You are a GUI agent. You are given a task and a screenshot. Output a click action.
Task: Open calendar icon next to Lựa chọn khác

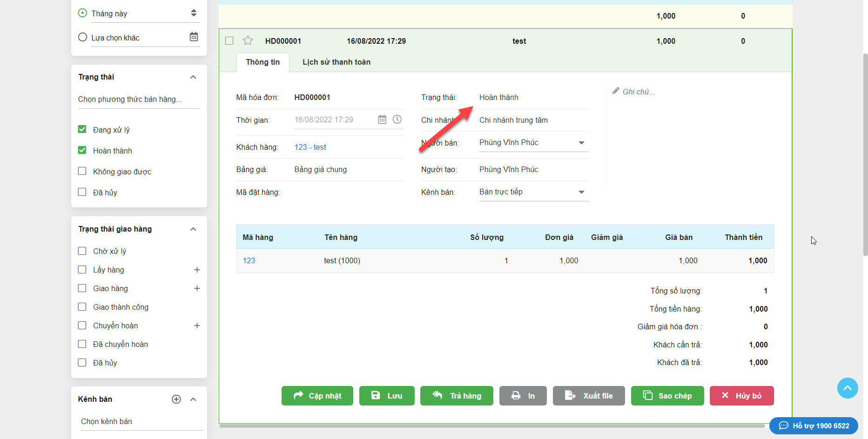pyautogui.click(x=194, y=37)
